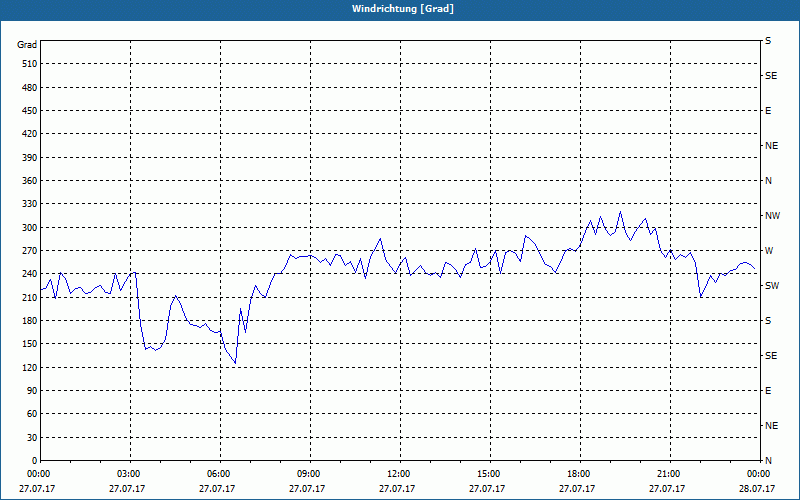800x500 pixels.
Task: Select the 450 axis value
Action: (x=30, y=111)
